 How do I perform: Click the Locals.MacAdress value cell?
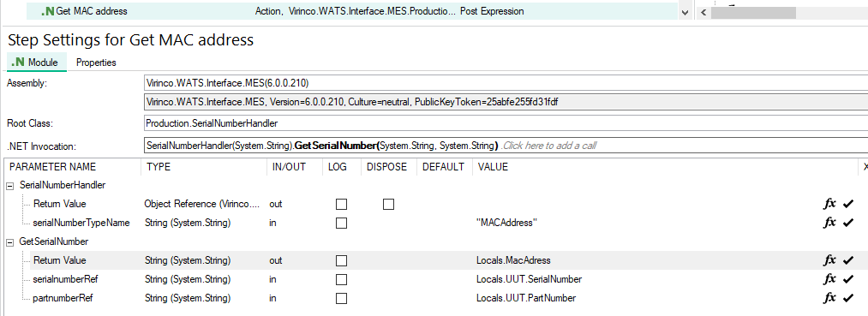coord(514,260)
